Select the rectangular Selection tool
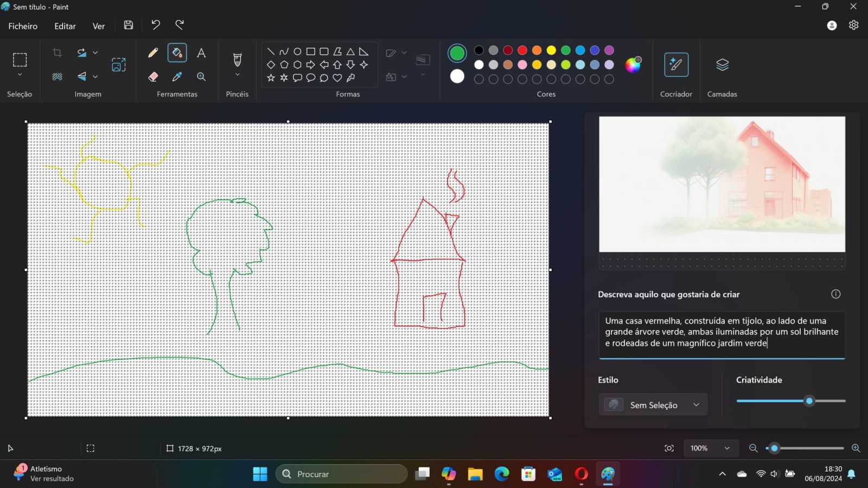This screenshot has width=868, height=488. point(20,60)
